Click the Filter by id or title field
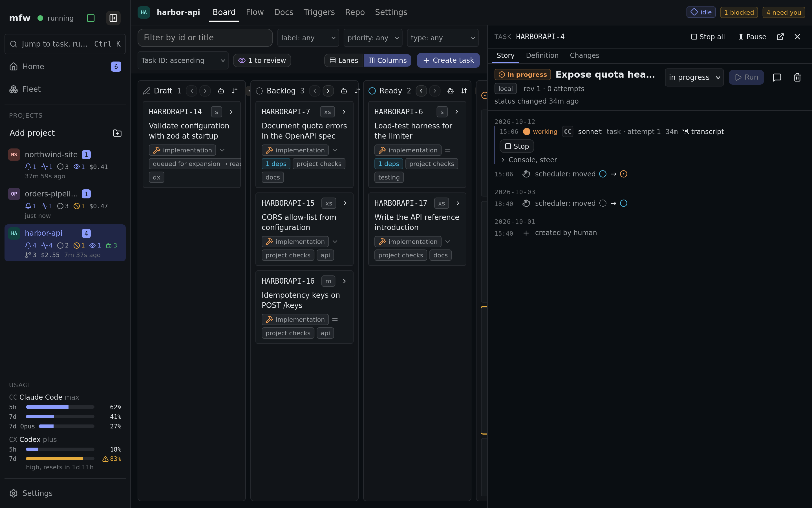 coord(205,38)
